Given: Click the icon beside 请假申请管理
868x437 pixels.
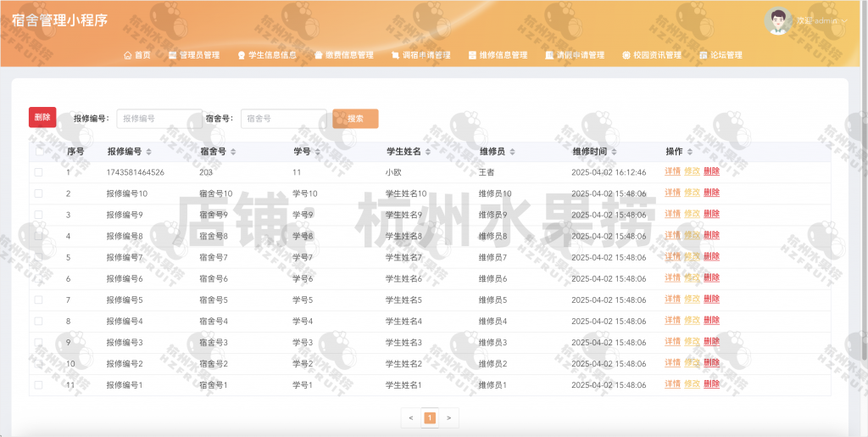Looking at the screenshot, I should tap(549, 55).
